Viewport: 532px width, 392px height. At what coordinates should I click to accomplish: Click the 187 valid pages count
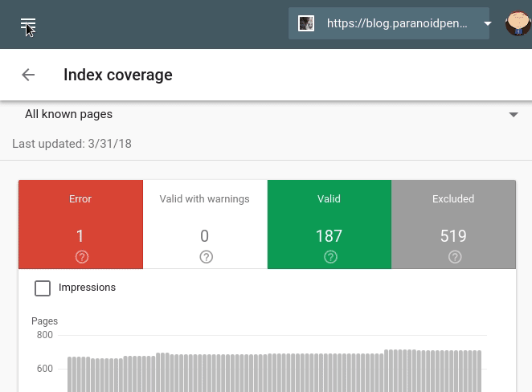tap(329, 236)
